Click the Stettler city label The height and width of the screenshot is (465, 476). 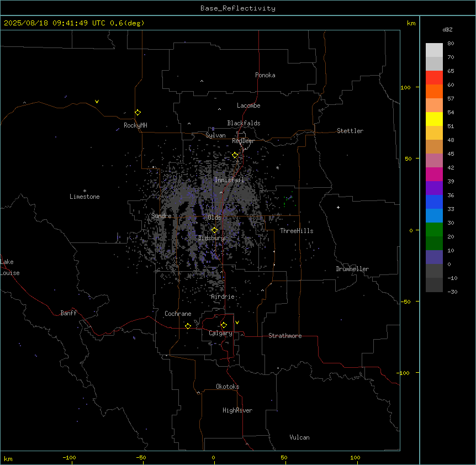point(350,131)
